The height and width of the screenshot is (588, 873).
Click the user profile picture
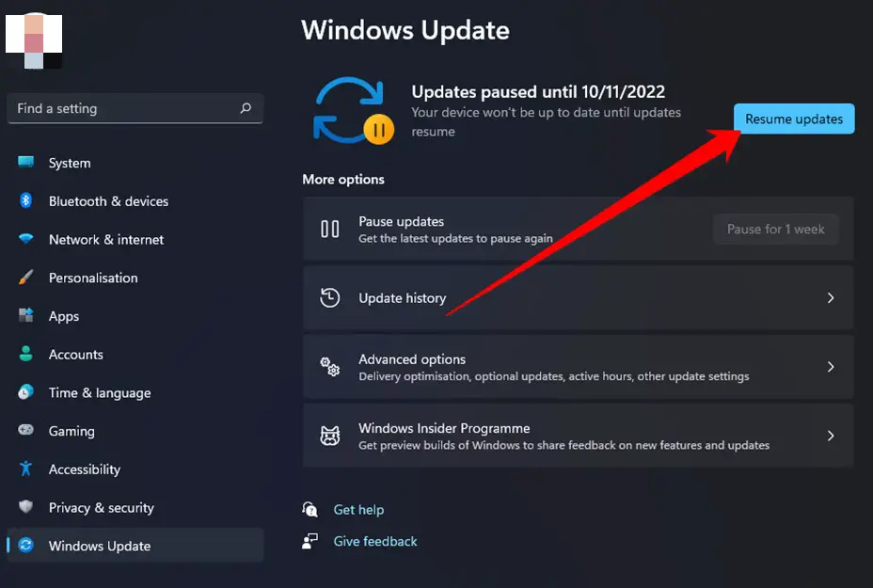point(34,40)
